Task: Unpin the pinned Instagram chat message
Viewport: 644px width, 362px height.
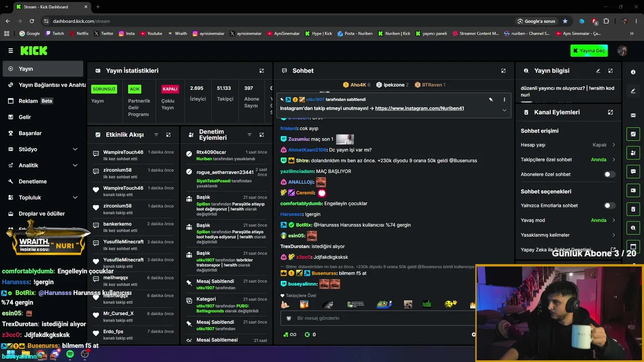Action: [x=491, y=100]
